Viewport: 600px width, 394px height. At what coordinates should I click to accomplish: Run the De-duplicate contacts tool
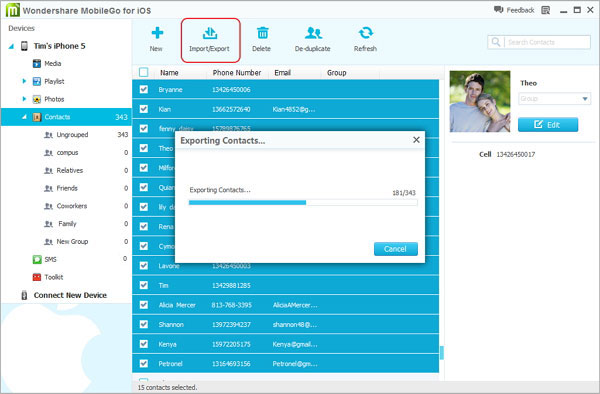tap(313, 33)
